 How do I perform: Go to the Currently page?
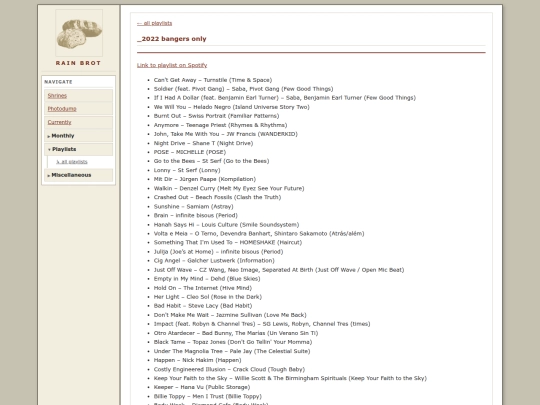(x=60, y=122)
